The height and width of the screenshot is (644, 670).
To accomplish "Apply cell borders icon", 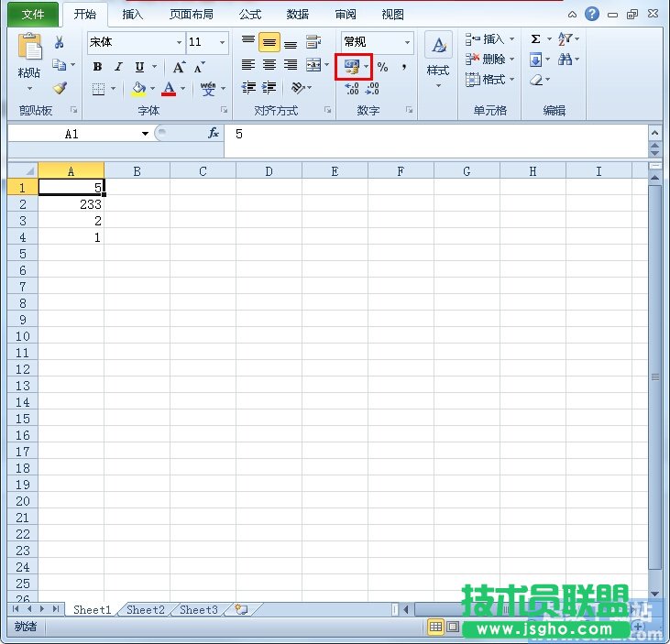I will (x=99, y=89).
